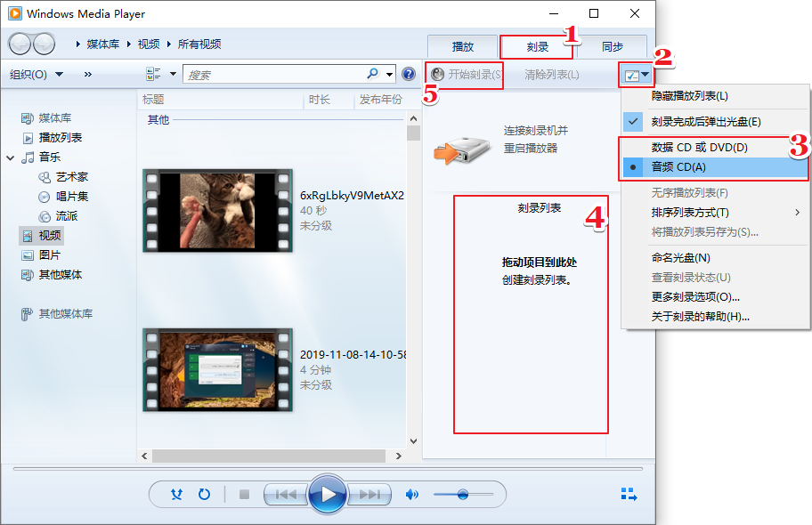
Task: Open the 组织(O) dropdown menu
Action: pyautogui.click(x=37, y=75)
